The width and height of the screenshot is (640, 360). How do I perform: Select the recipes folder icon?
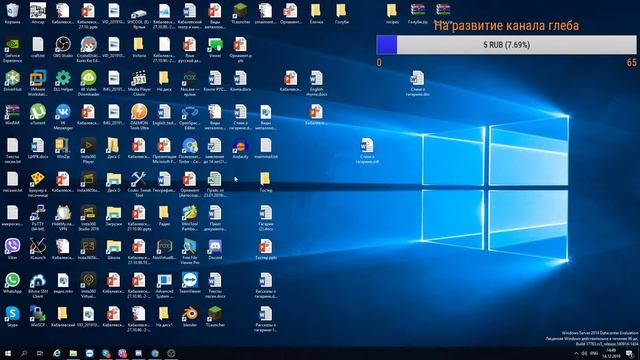click(x=392, y=13)
